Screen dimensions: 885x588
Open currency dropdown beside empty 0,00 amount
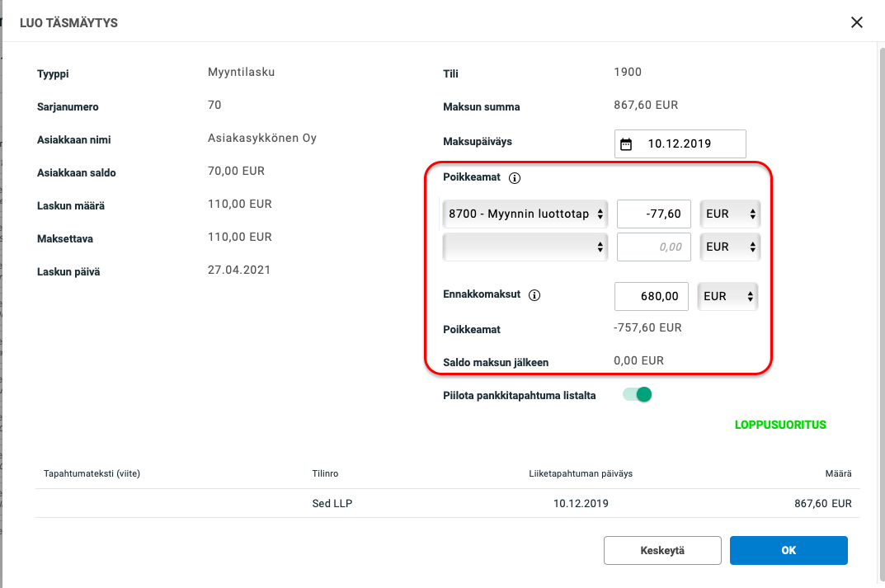(x=729, y=247)
